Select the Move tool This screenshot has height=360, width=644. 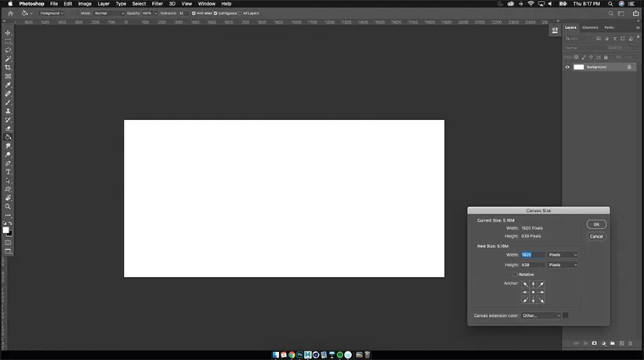click(8, 32)
